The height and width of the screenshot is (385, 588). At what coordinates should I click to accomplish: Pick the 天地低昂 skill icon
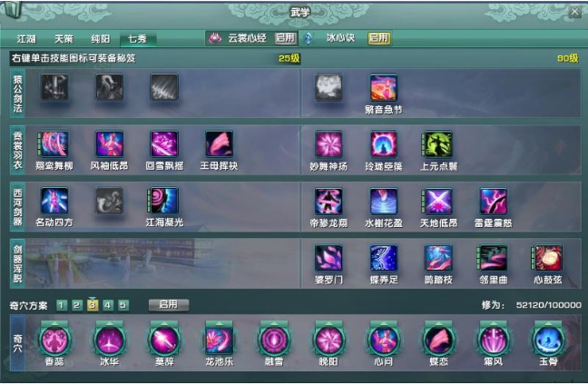[x=438, y=201]
